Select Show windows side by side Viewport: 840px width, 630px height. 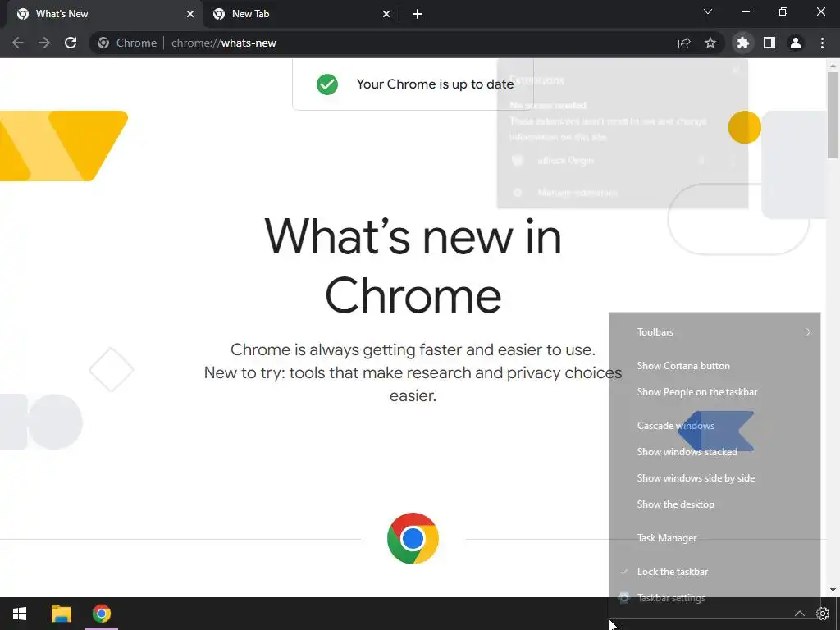click(x=714, y=478)
